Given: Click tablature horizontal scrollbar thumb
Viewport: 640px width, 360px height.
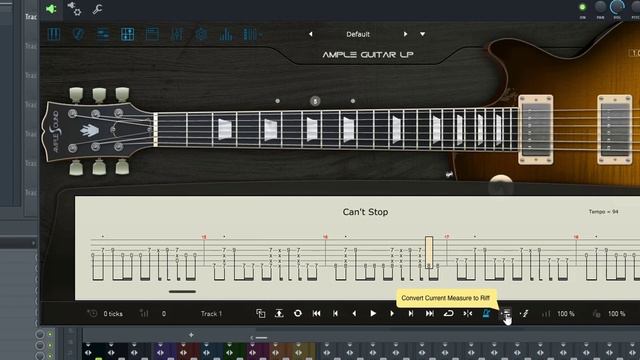Looking at the screenshot, I should click(x=182, y=291).
